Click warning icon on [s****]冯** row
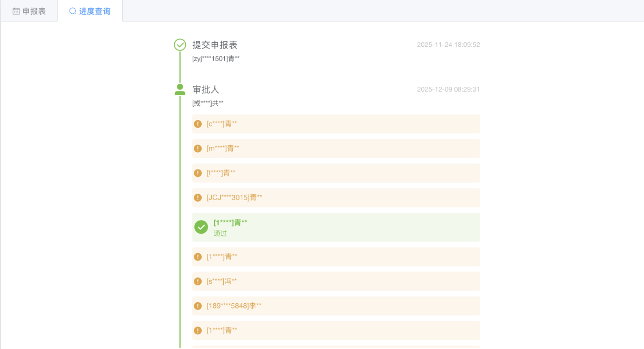 [x=198, y=282]
